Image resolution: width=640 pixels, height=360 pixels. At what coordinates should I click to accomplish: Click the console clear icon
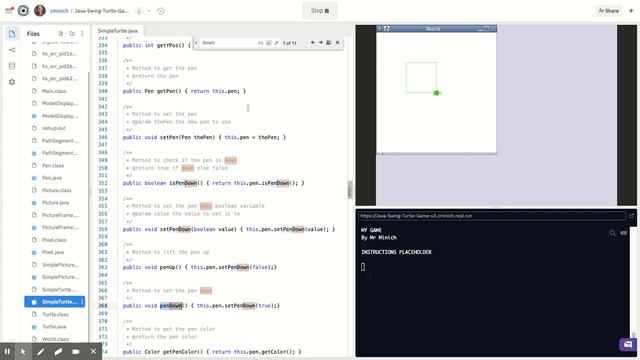pos(623,233)
